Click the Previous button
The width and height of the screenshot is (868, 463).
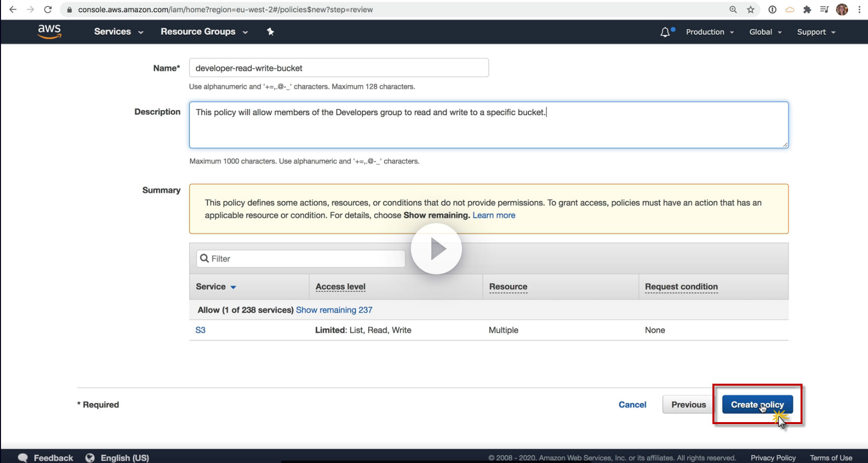(688, 404)
